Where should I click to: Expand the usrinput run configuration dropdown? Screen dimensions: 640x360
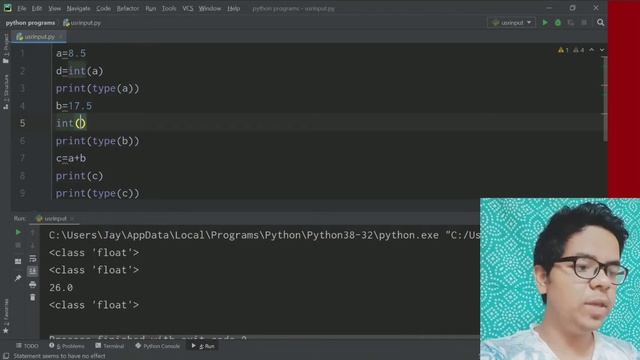(511, 22)
